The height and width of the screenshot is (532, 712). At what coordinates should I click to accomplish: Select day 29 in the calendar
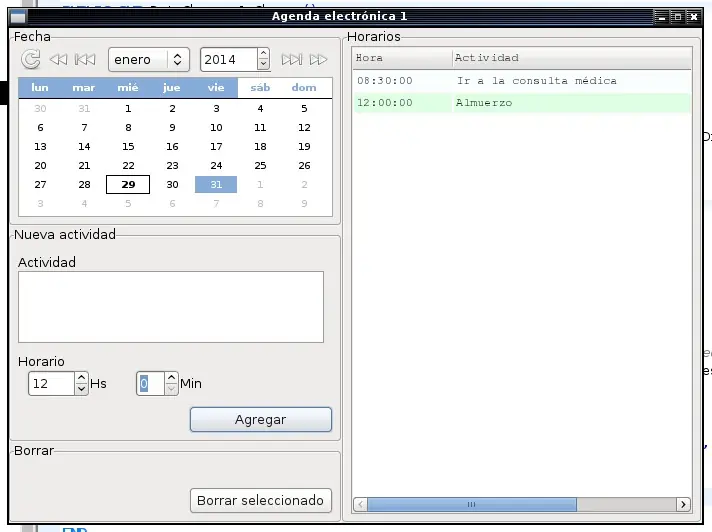[128, 184]
